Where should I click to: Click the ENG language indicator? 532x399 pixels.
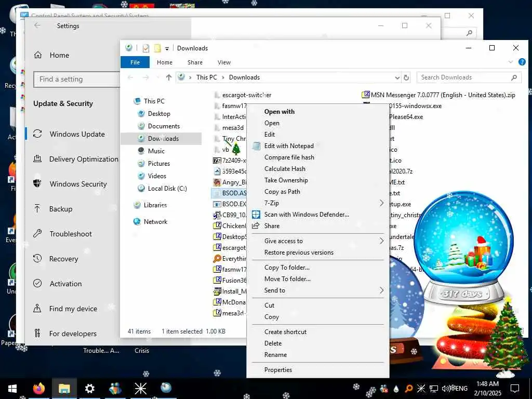coord(461,389)
